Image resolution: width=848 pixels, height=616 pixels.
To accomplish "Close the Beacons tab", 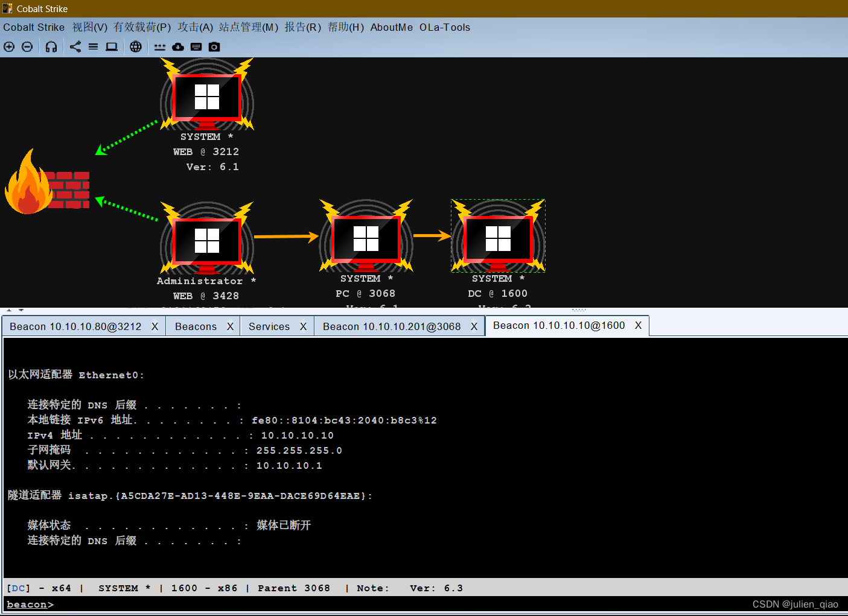I will (x=230, y=326).
